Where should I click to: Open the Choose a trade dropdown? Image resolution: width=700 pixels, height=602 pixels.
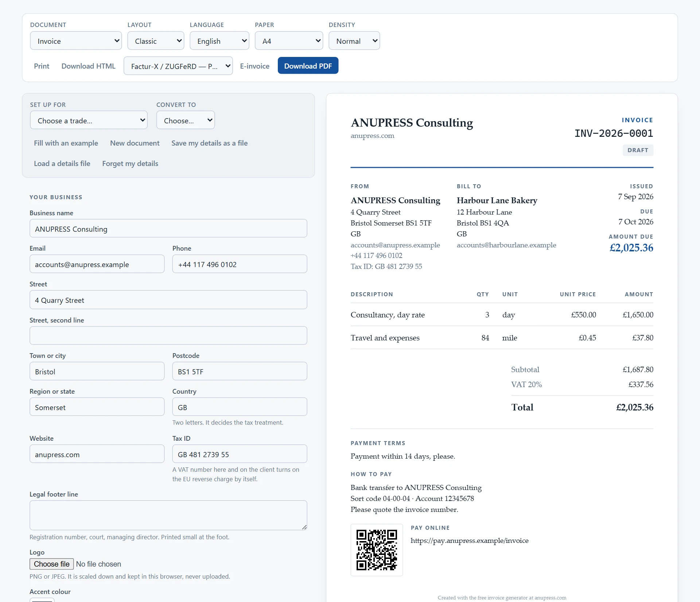[89, 120]
